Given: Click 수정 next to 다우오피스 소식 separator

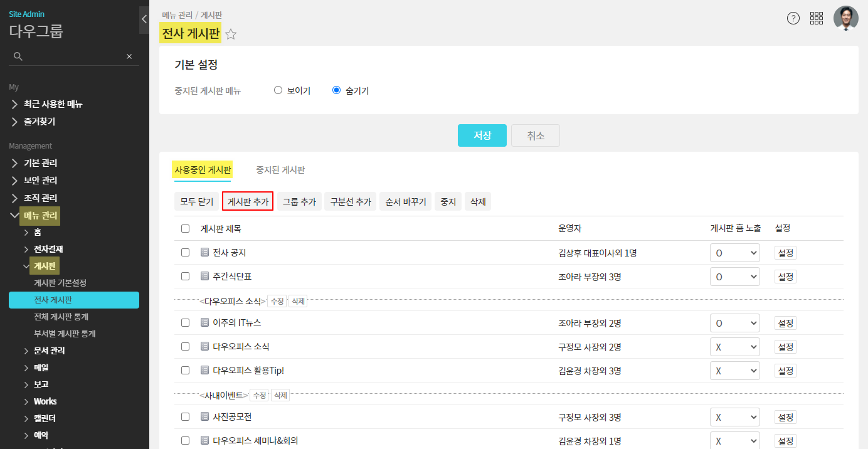Looking at the screenshot, I should point(277,301).
